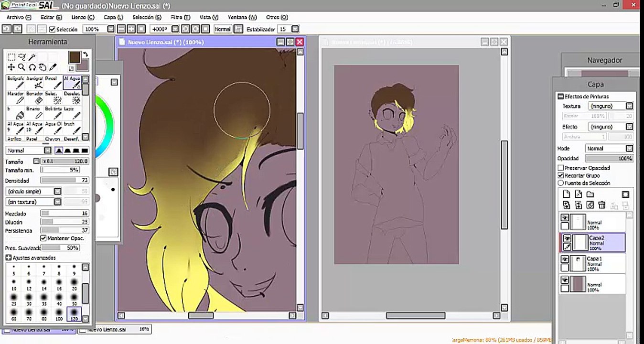
Task: Adjust the layer Opacidad slider
Action: point(609,158)
